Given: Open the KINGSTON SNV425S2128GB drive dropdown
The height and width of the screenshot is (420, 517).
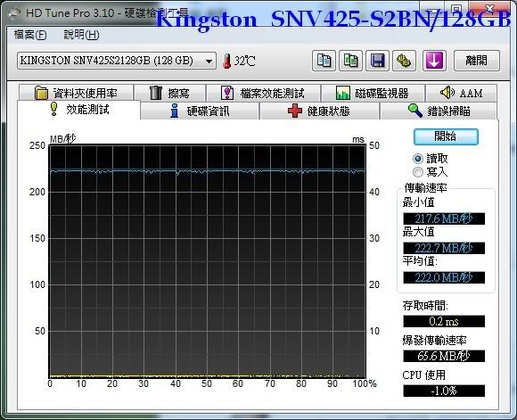Looking at the screenshot, I should (x=117, y=61).
